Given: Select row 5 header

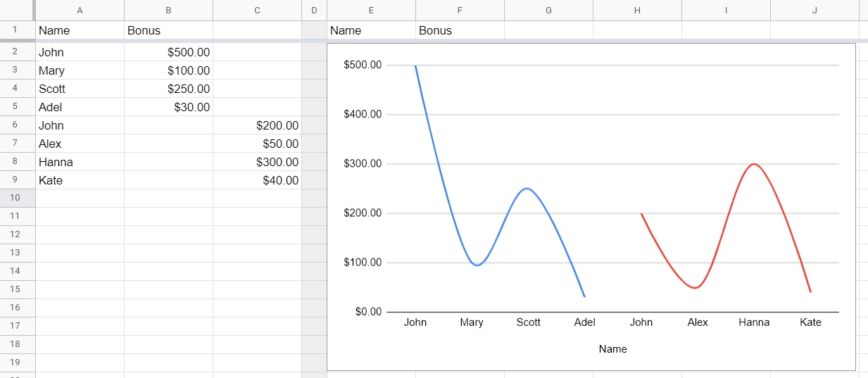Looking at the screenshot, I should (18, 107).
